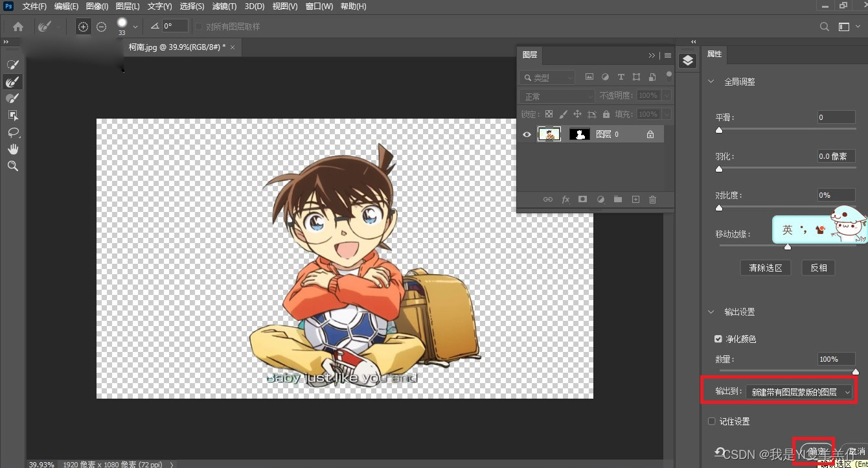Screen dimensions: 868x468
Task: Open the brush size picker dropdown
Action: coord(135,27)
